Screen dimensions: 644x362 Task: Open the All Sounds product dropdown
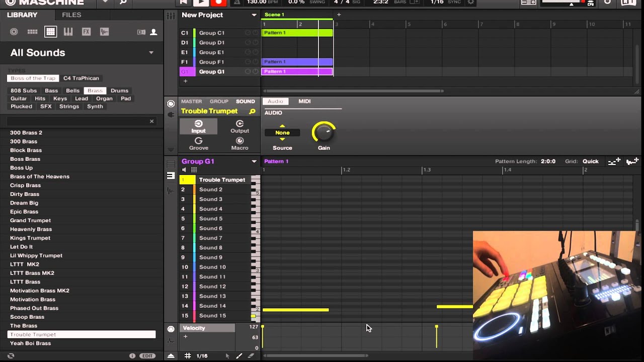pyautogui.click(x=151, y=53)
